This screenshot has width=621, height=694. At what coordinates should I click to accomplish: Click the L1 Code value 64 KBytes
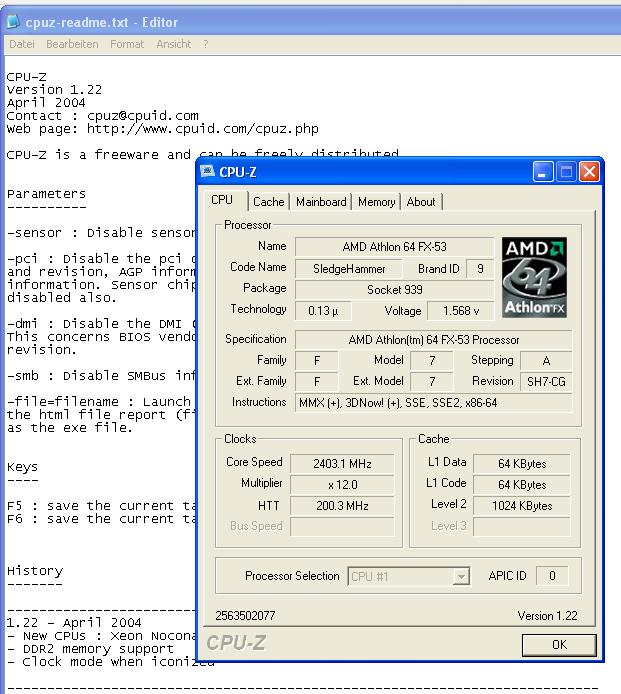522,485
